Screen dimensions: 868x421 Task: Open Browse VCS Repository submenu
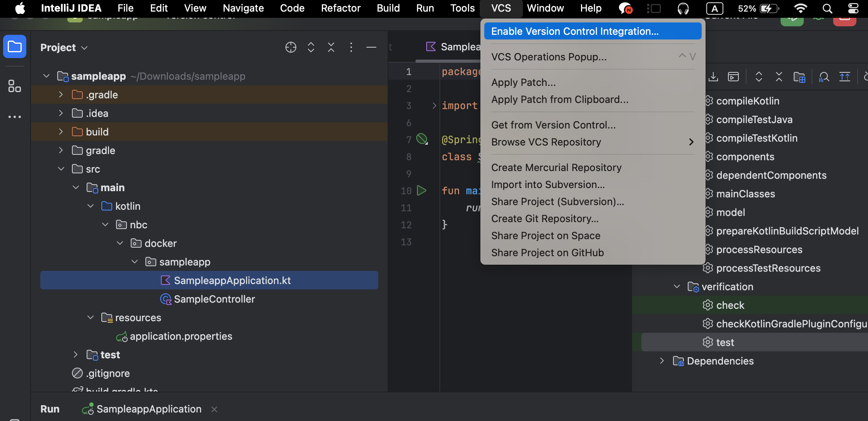pos(593,142)
